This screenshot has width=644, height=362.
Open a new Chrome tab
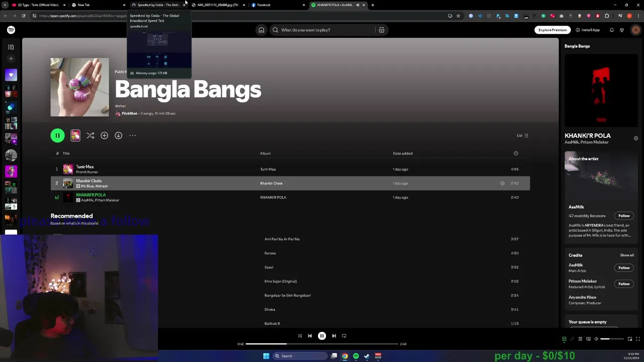pyautogui.click(x=373, y=5)
